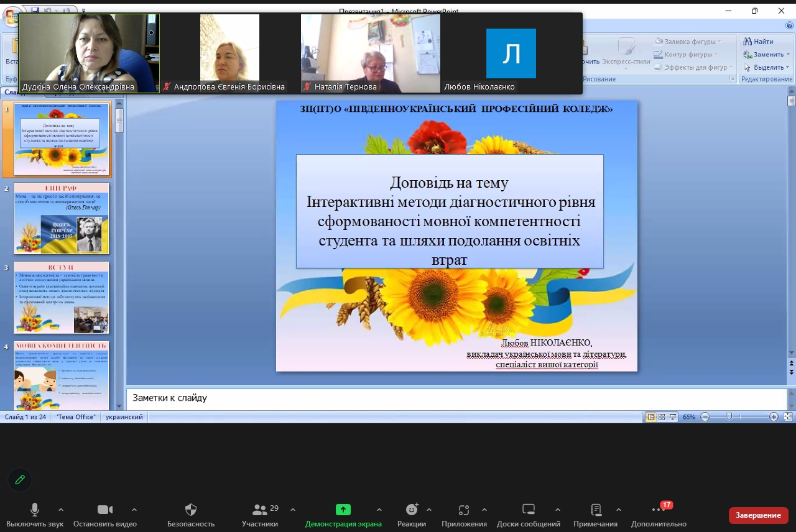Select slide 3 ВСТУП thumbnail

(62, 298)
